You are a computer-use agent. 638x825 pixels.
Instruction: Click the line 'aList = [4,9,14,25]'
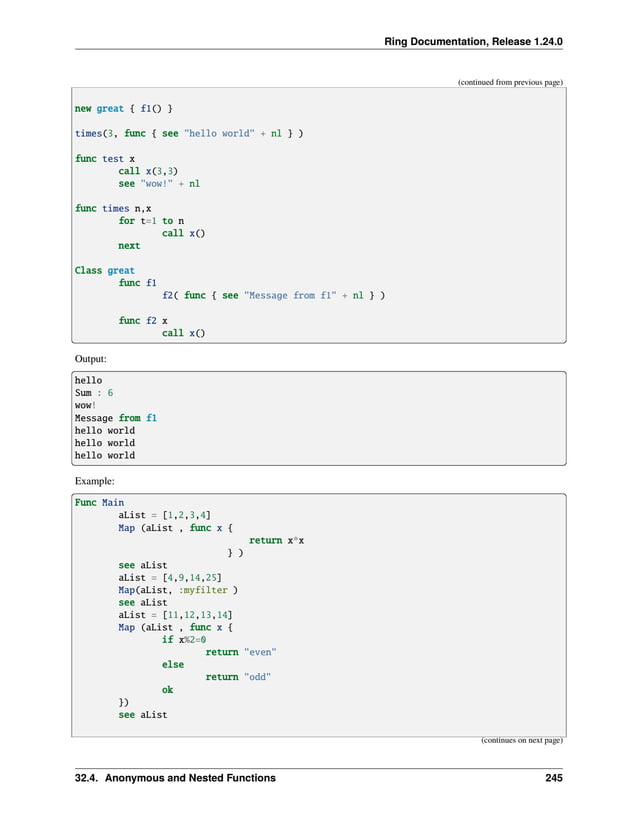click(170, 578)
